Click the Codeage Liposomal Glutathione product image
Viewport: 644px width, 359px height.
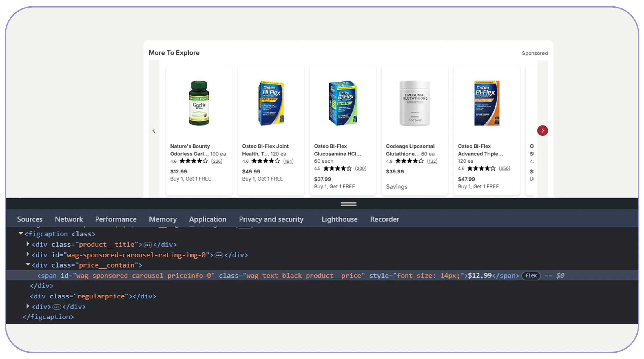coord(414,103)
